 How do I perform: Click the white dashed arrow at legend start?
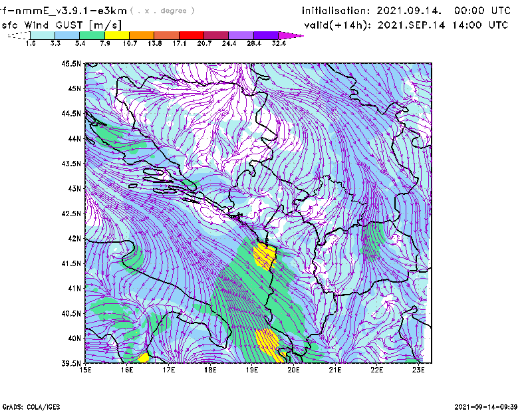19,35
